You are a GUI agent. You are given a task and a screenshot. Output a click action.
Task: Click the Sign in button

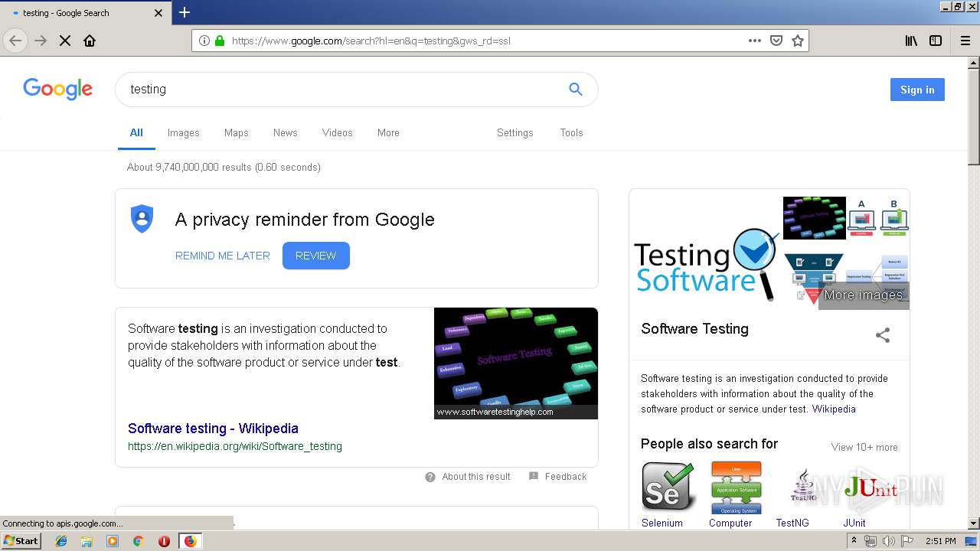pos(917,90)
